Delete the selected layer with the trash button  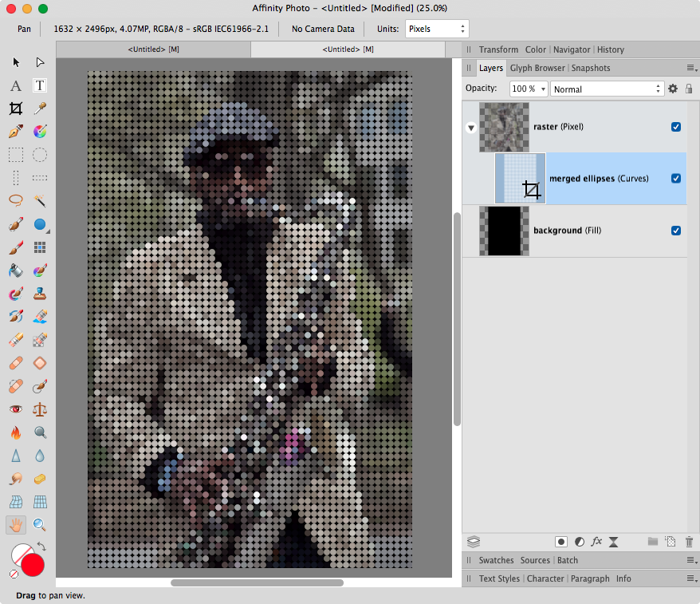point(688,542)
